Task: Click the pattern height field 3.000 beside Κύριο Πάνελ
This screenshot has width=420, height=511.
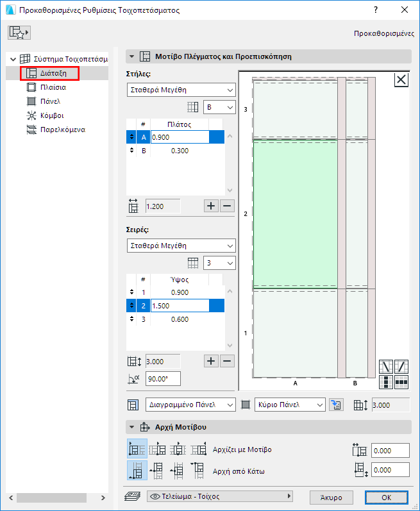Action: pyautogui.click(x=391, y=405)
